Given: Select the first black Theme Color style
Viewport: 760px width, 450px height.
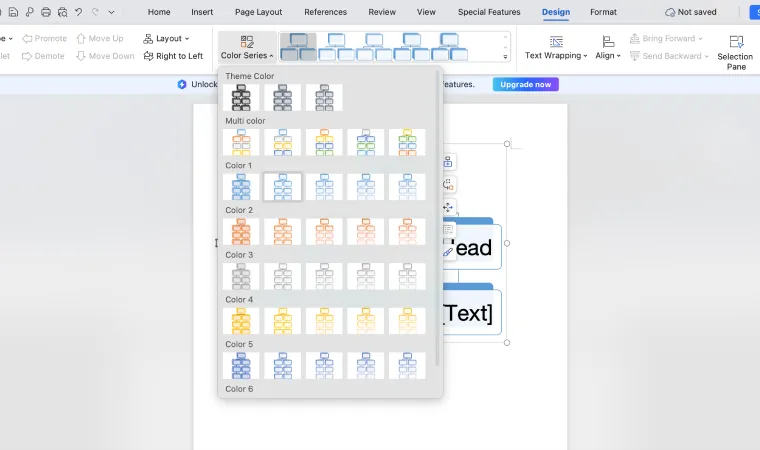Looking at the screenshot, I should pos(241,97).
